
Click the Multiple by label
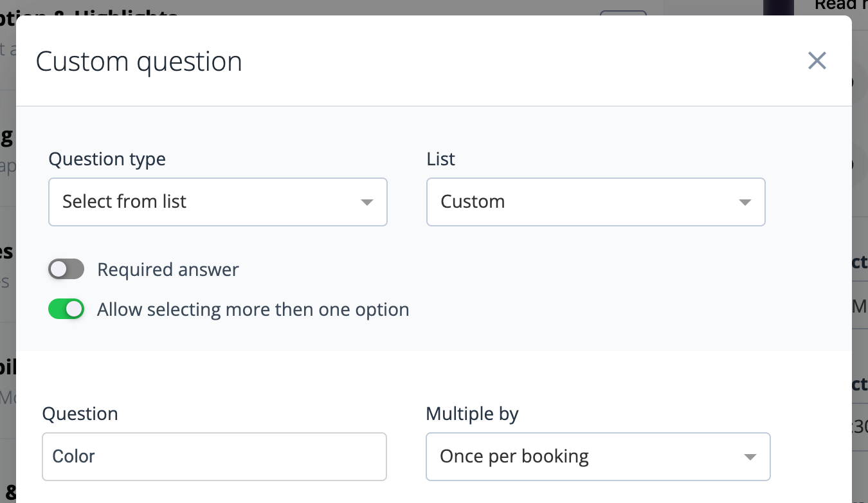pos(472,414)
